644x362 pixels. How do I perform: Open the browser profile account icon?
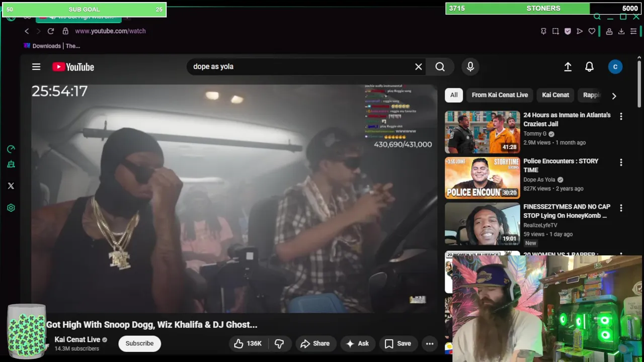point(609,31)
